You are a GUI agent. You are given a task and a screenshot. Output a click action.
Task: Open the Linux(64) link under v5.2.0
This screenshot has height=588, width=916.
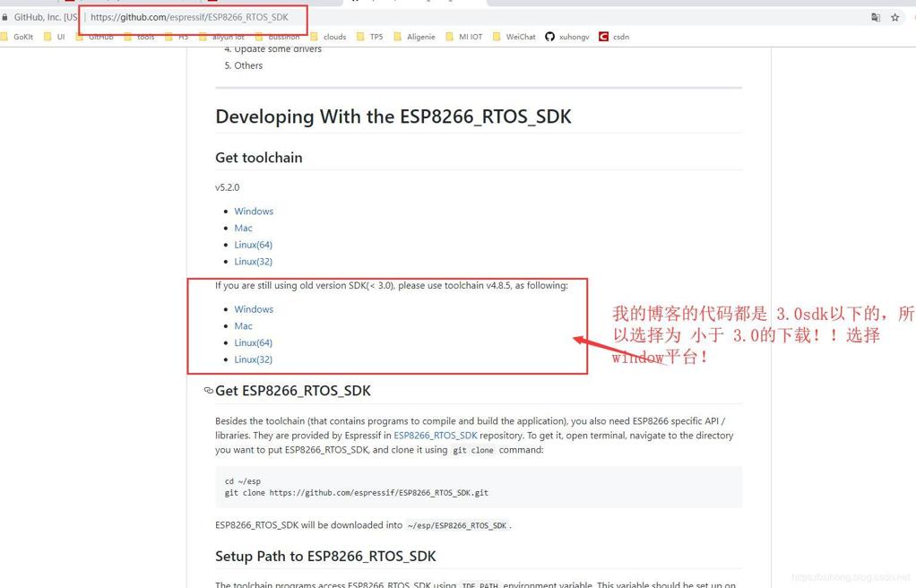click(254, 245)
